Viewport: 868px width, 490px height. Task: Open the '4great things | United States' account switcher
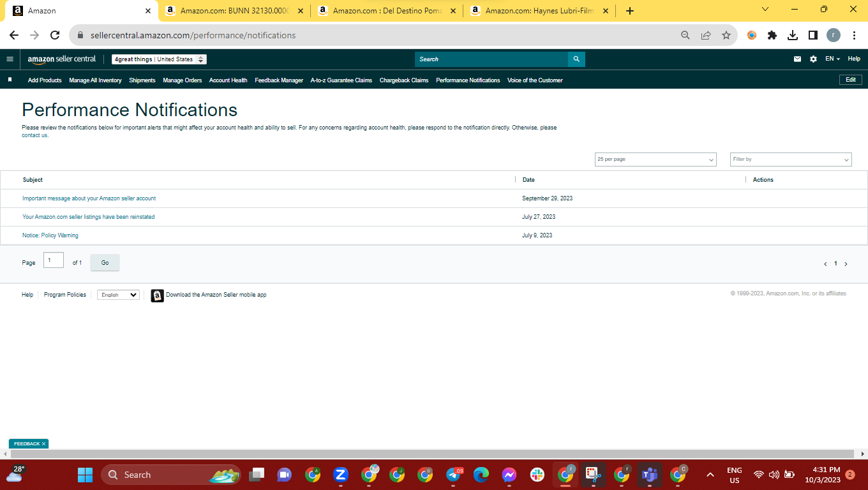coord(159,59)
